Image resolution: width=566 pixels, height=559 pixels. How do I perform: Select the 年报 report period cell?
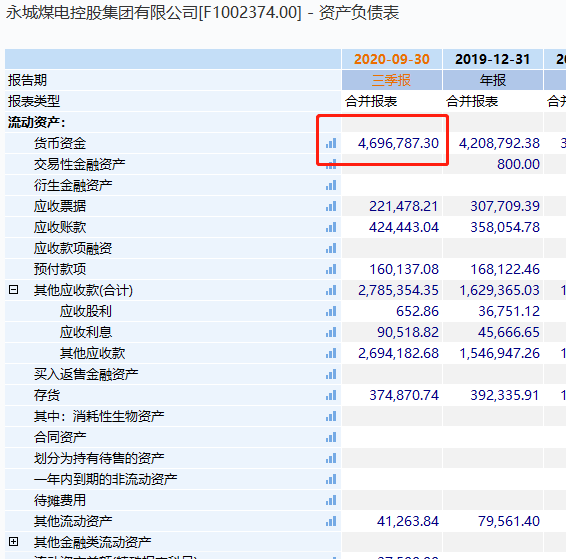click(x=493, y=80)
